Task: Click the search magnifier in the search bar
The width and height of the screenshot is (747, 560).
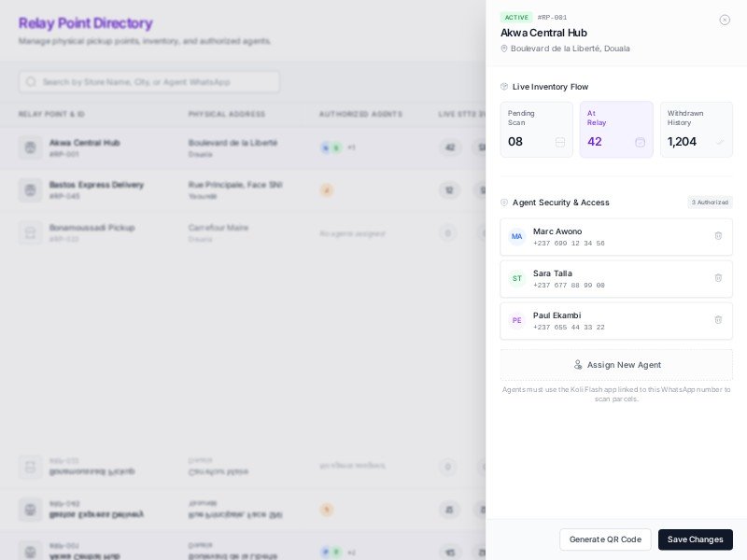Action: point(30,81)
